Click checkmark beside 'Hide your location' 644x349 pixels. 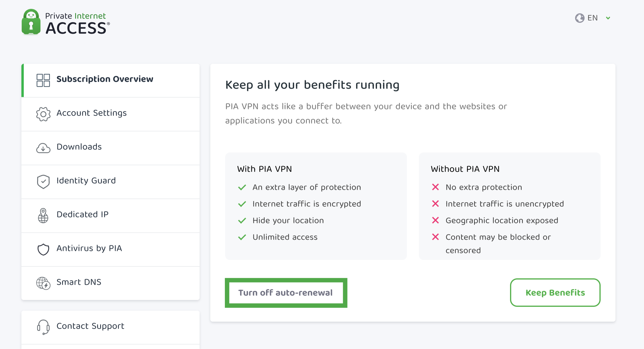click(242, 220)
